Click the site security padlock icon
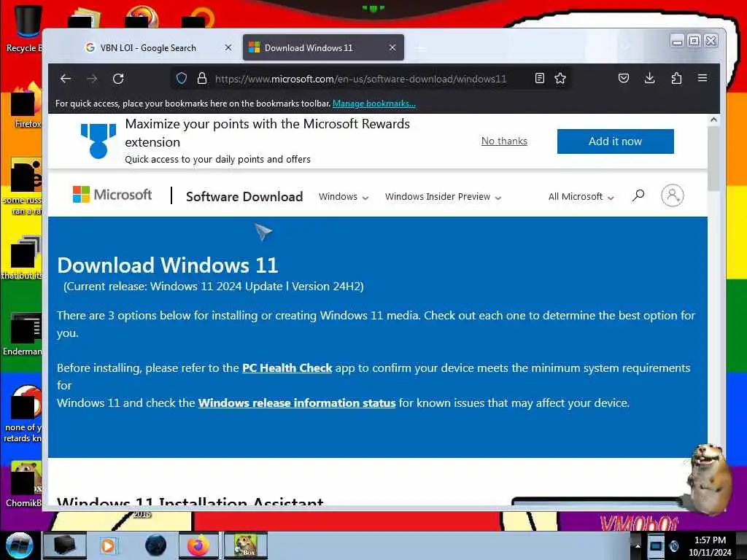Viewport: 747px width, 560px height. (202, 78)
